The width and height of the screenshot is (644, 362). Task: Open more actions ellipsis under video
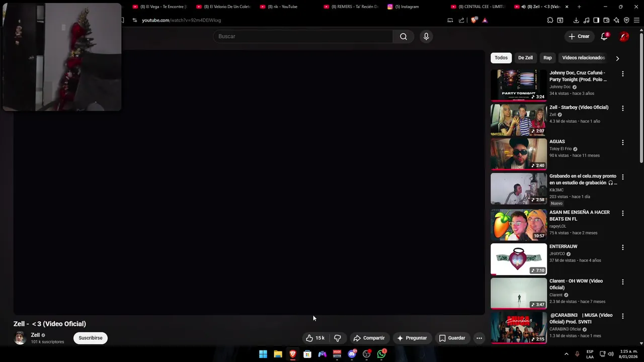tap(479, 338)
